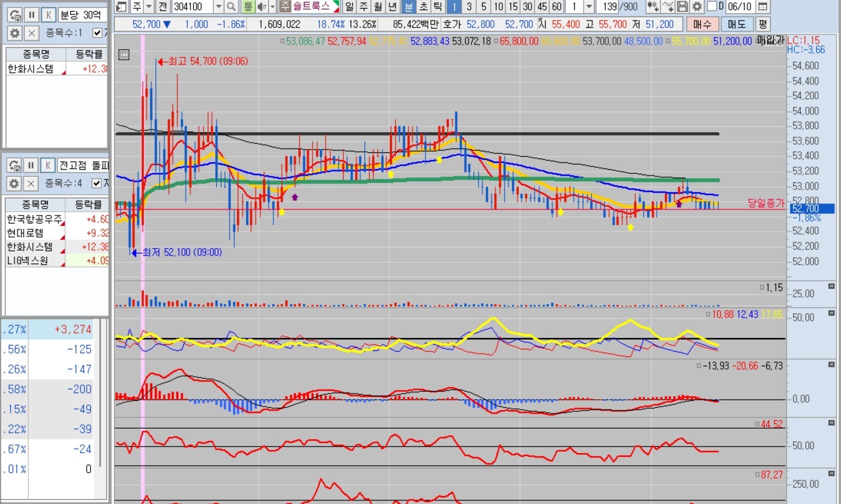The width and height of the screenshot is (841, 504).
Task: Click the add candlestick chart icon
Action: tap(653, 7)
